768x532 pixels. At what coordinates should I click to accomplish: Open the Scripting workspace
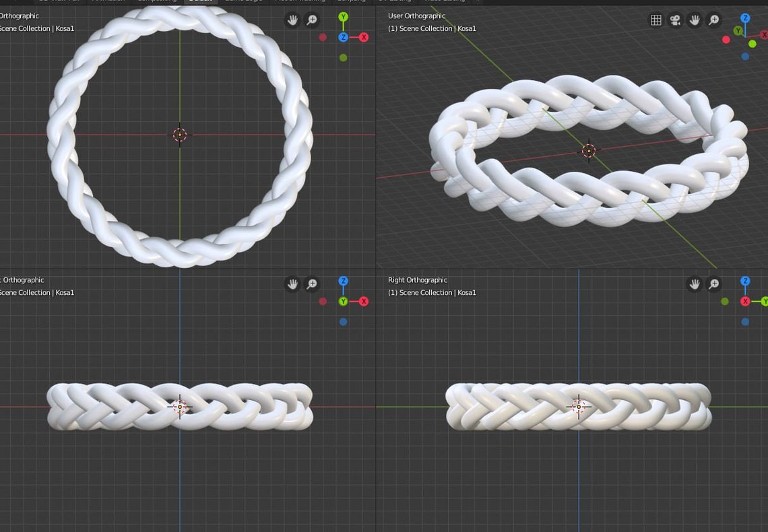[352, 1]
